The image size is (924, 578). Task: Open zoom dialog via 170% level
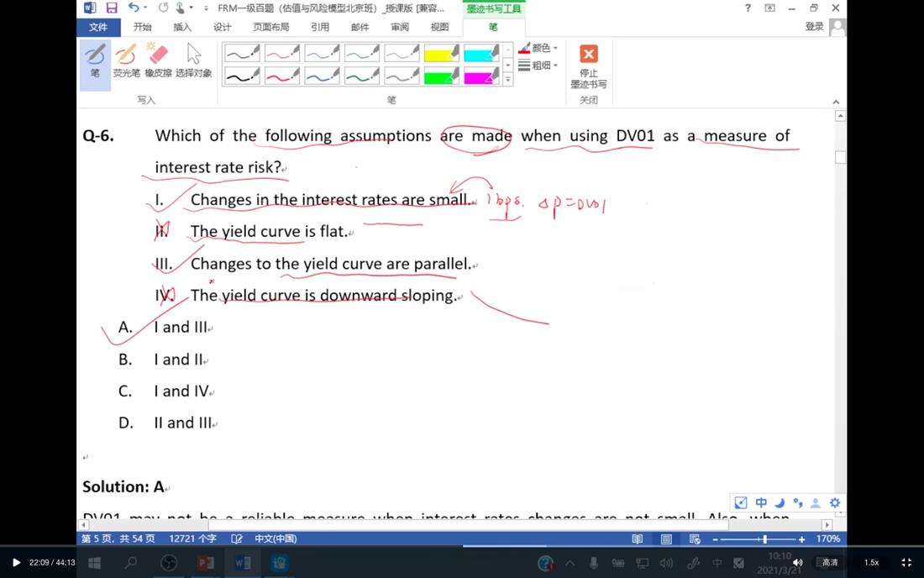click(x=828, y=539)
